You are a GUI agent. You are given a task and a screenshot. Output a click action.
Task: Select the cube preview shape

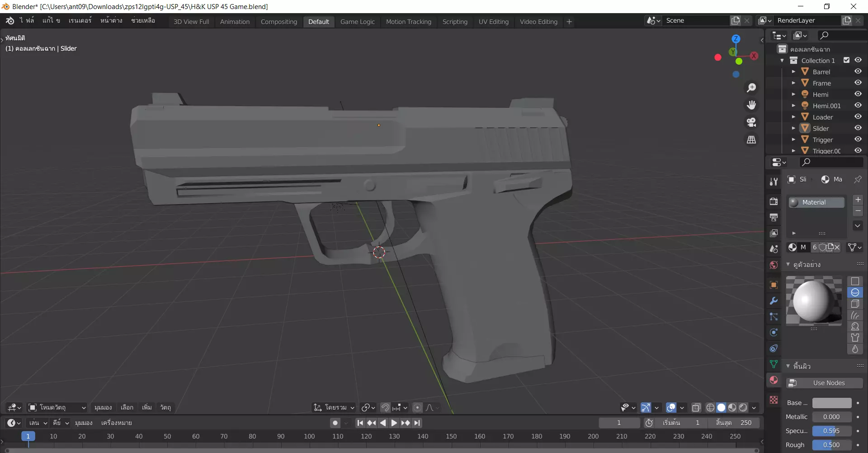pyautogui.click(x=855, y=304)
